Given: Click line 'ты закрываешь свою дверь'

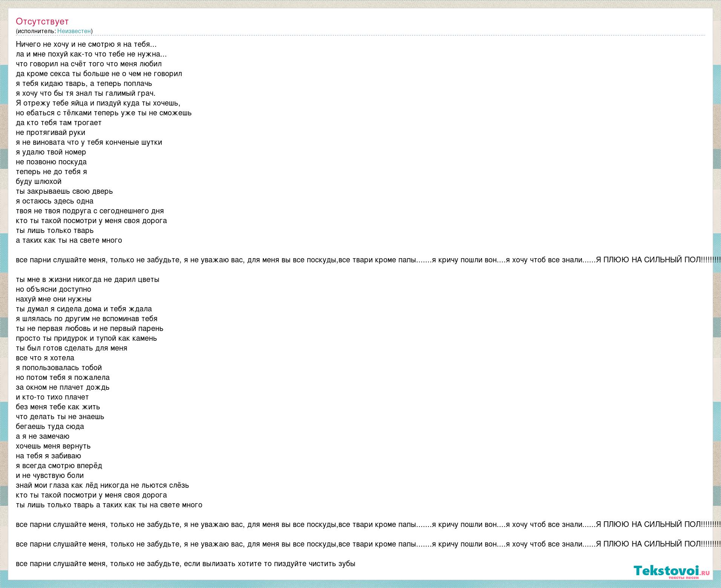Looking at the screenshot, I should 64,191.
